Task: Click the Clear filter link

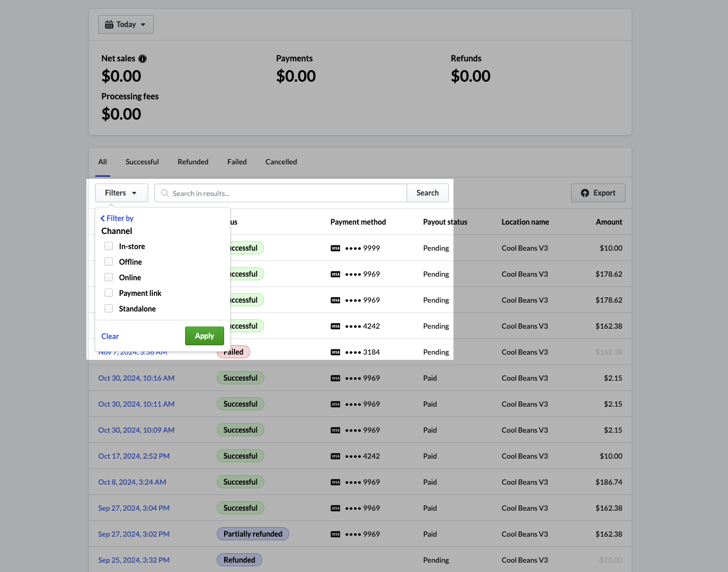Action: [110, 336]
